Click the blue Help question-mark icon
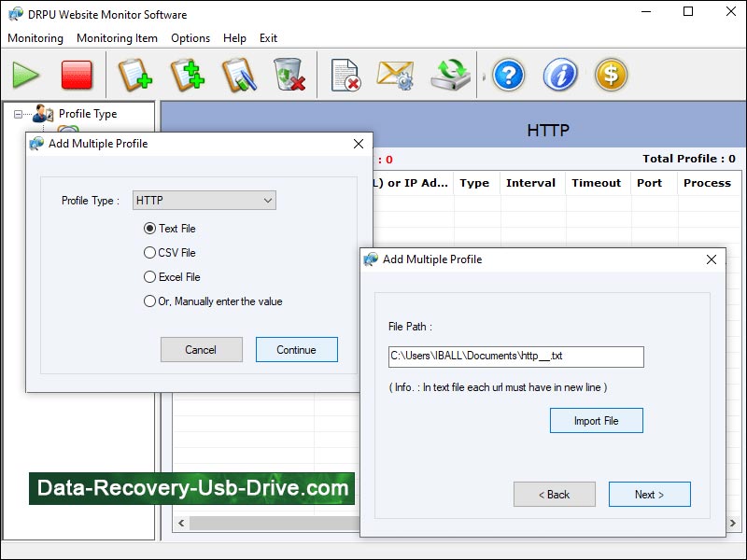This screenshot has height=560, width=747. tap(507, 76)
